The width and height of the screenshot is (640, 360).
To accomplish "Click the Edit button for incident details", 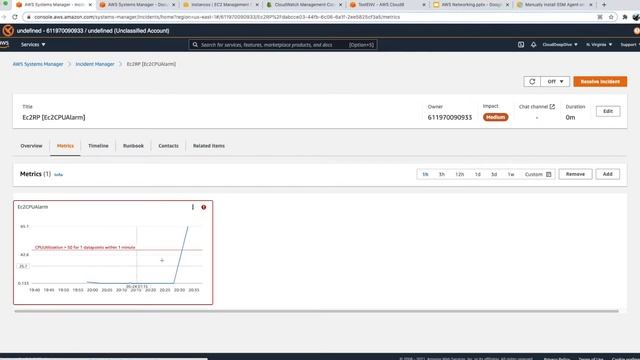I will (x=608, y=111).
